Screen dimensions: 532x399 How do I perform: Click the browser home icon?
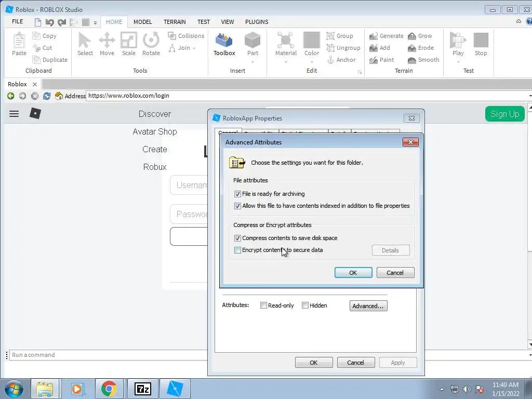59,96
